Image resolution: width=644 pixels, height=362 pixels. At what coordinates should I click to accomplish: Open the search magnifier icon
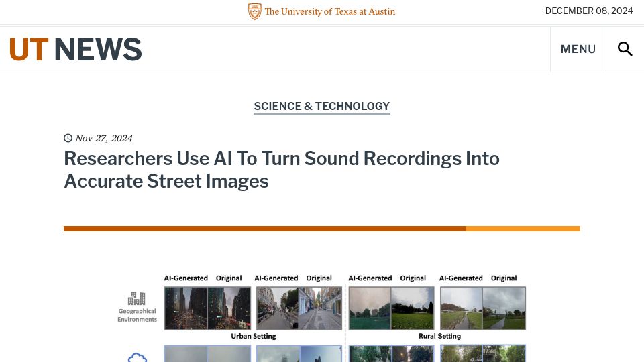coord(625,49)
